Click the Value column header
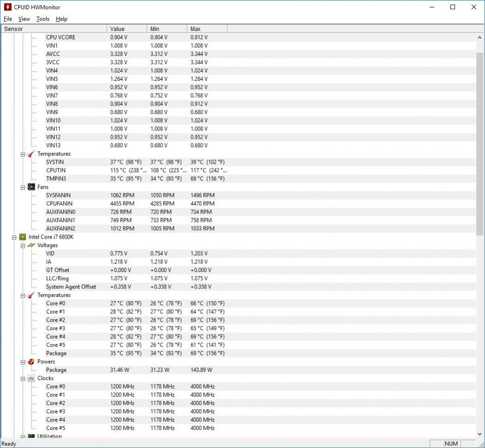Image resolution: width=485 pixels, height=448 pixels. pyautogui.click(x=127, y=29)
